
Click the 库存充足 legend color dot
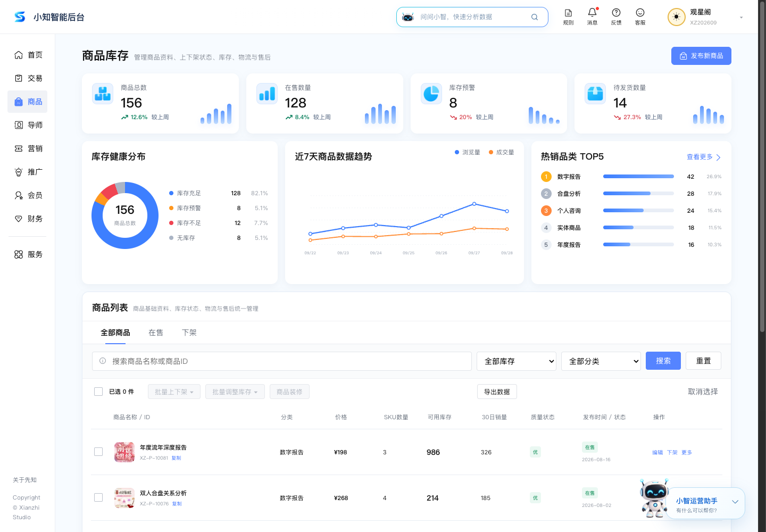pyautogui.click(x=171, y=193)
